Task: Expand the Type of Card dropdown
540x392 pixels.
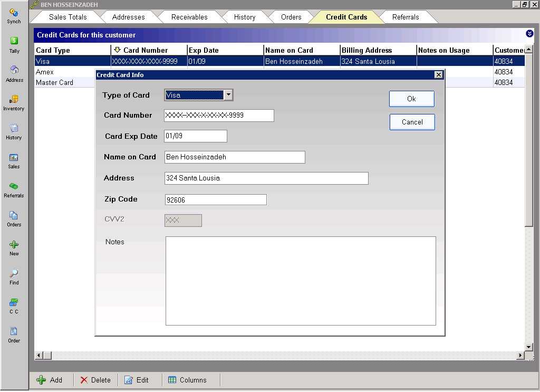Action: [x=228, y=95]
